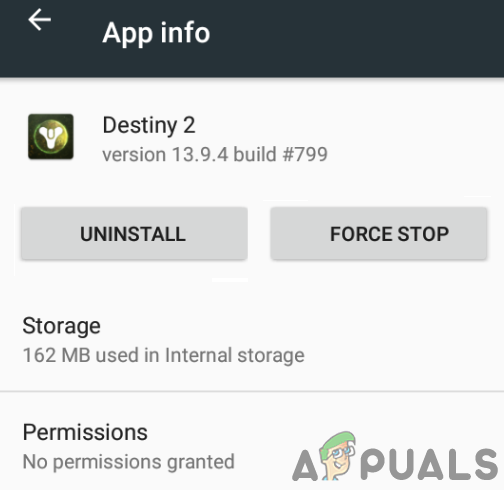Click the Appuals mascot face in watermark
The image size is (504, 490).
[x=338, y=456]
